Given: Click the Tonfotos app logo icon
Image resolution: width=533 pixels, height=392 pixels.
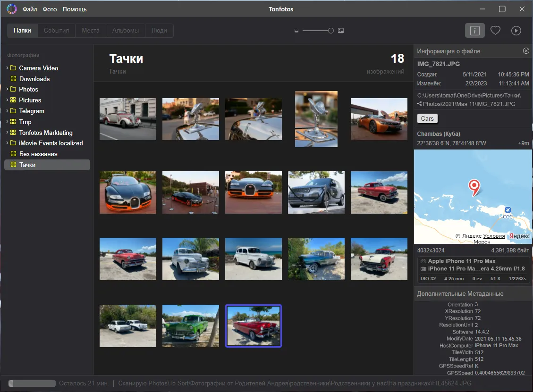Looking at the screenshot, I should click(11, 9).
